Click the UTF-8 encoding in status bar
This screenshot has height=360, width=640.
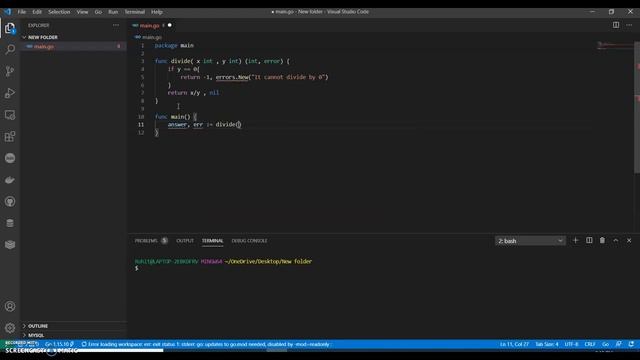(571, 344)
